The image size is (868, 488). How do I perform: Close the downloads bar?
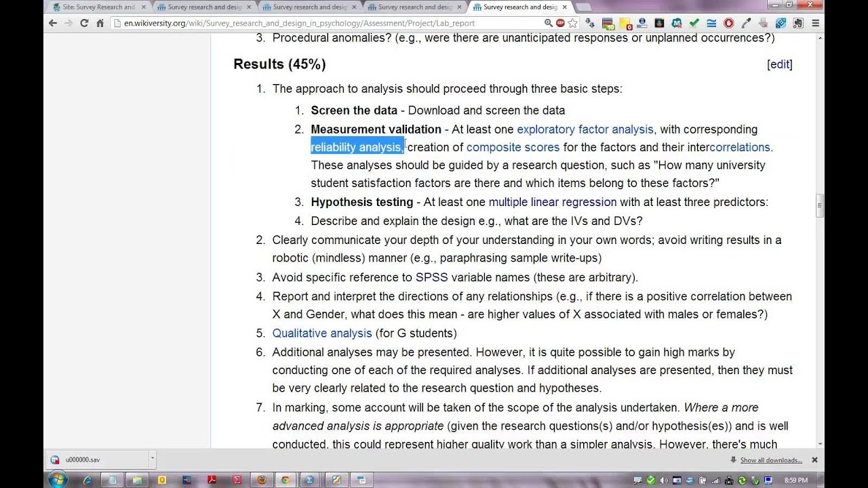coord(814,460)
